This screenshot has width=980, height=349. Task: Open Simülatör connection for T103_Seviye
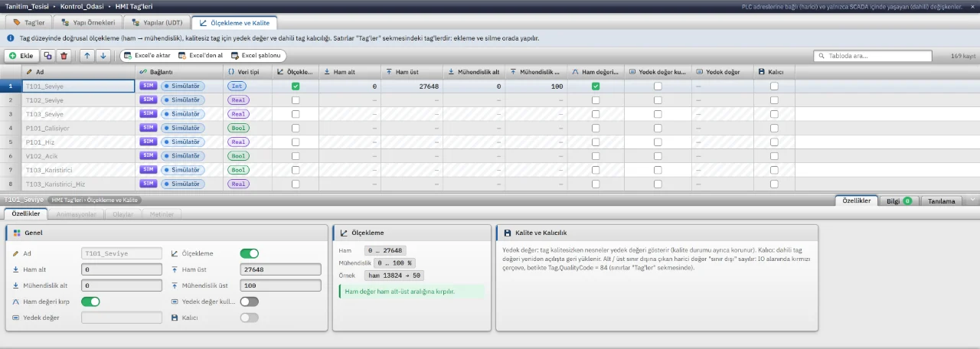182,114
